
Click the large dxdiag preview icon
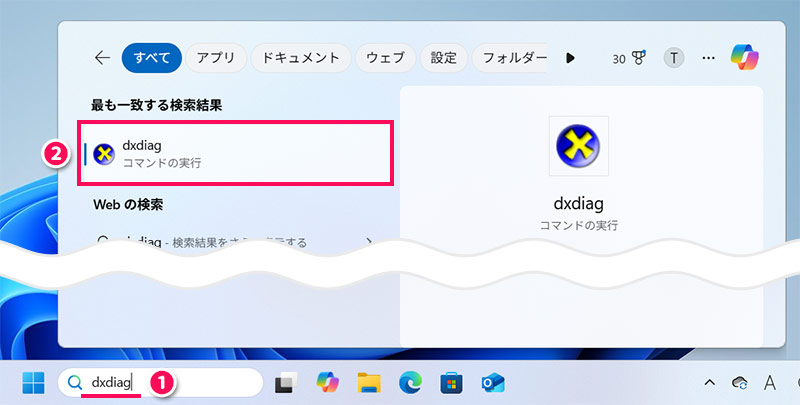pos(578,146)
